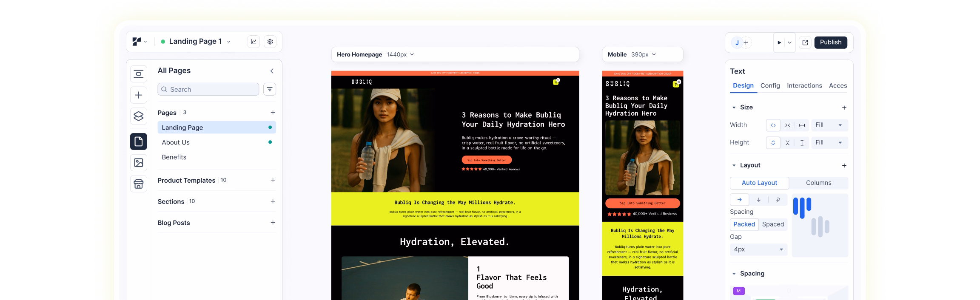Viewport: 980px width, 300px height.
Task: Open the pages filter icon
Action: point(270,89)
